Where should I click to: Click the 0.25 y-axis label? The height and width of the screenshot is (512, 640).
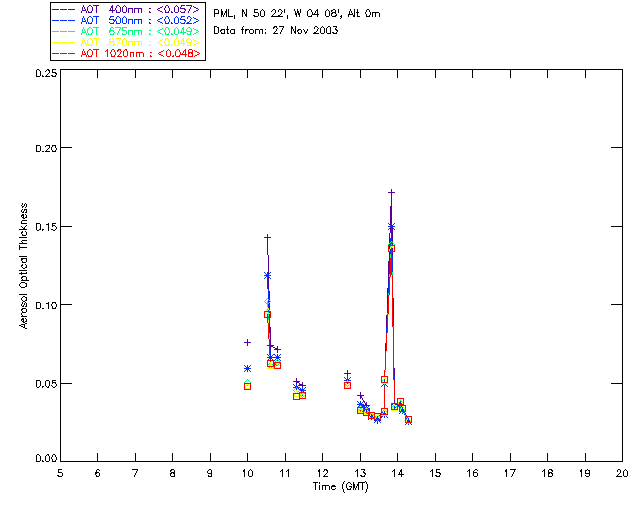point(46,73)
